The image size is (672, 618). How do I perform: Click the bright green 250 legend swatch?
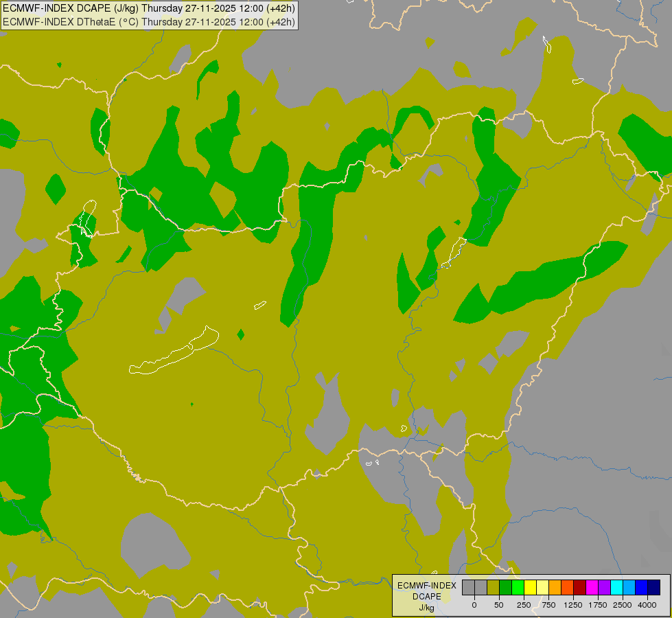pyautogui.click(x=518, y=587)
